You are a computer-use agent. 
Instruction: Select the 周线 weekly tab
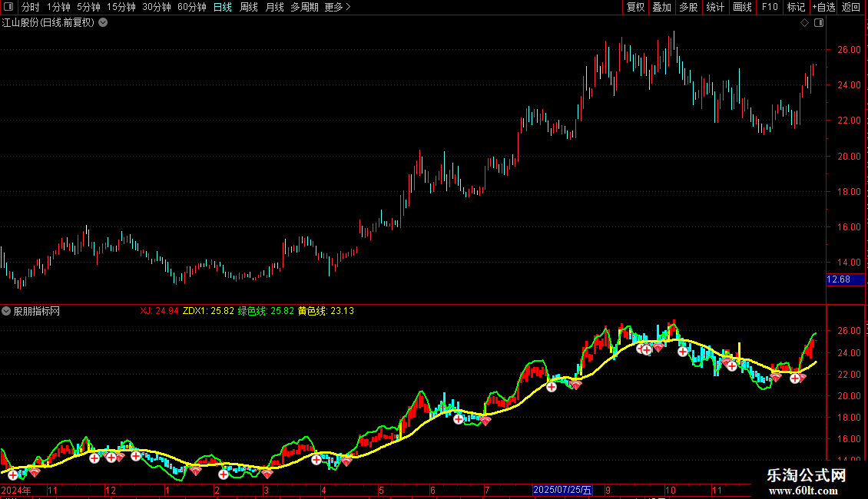tap(249, 7)
